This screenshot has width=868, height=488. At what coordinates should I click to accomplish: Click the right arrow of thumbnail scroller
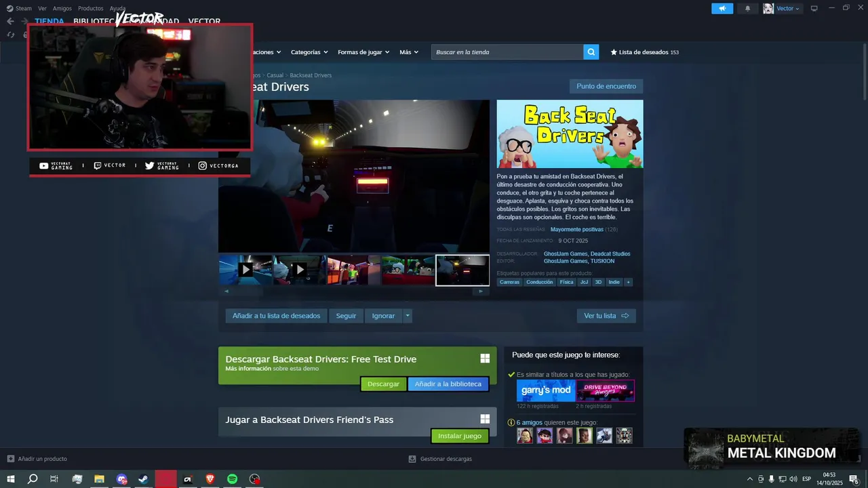481,291
